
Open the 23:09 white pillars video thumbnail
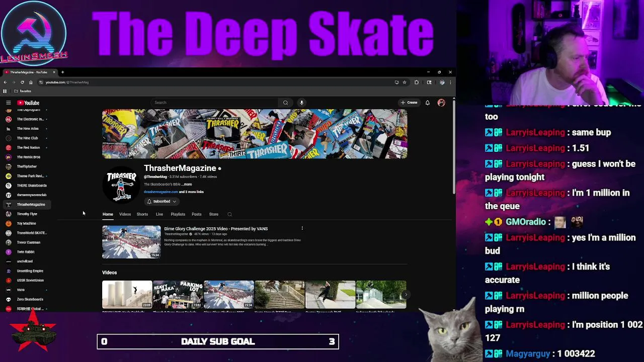click(x=127, y=295)
